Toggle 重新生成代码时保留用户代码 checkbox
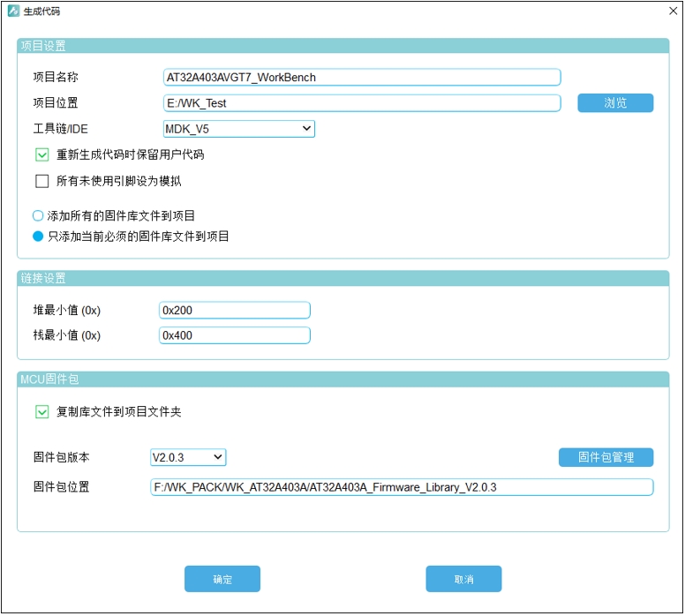685x616 pixels. [42, 154]
